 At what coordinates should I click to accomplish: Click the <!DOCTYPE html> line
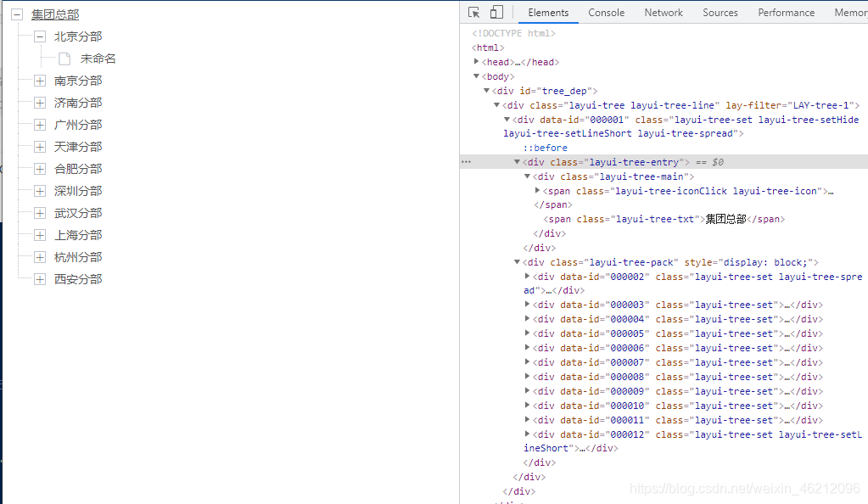[x=513, y=33]
